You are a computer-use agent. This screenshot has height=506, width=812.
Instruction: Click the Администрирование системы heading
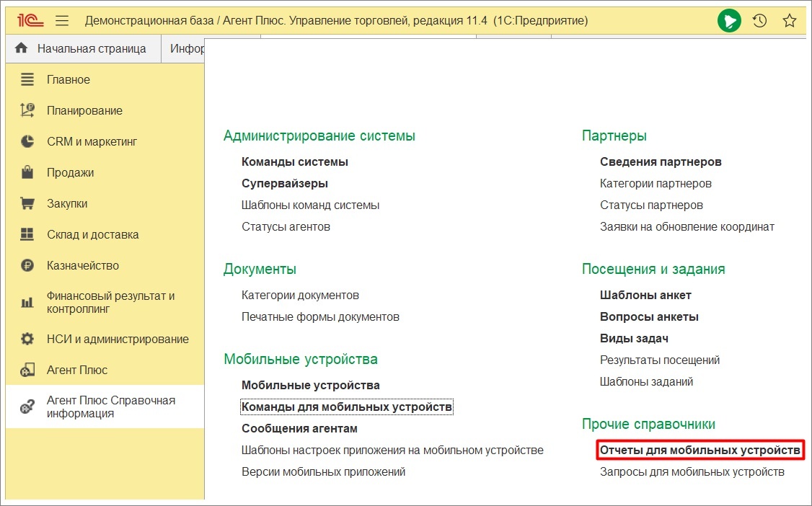[319, 136]
